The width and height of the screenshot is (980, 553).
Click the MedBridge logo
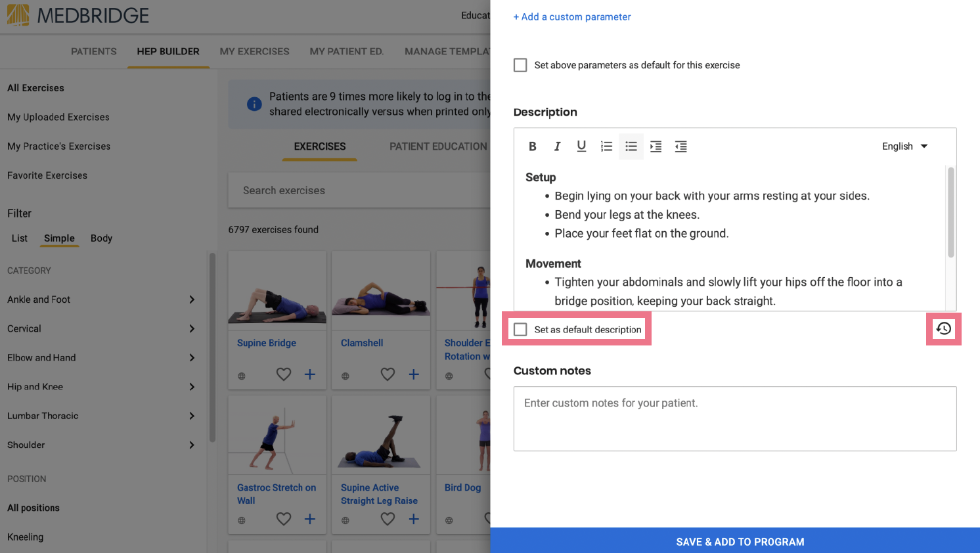coord(78,15)
